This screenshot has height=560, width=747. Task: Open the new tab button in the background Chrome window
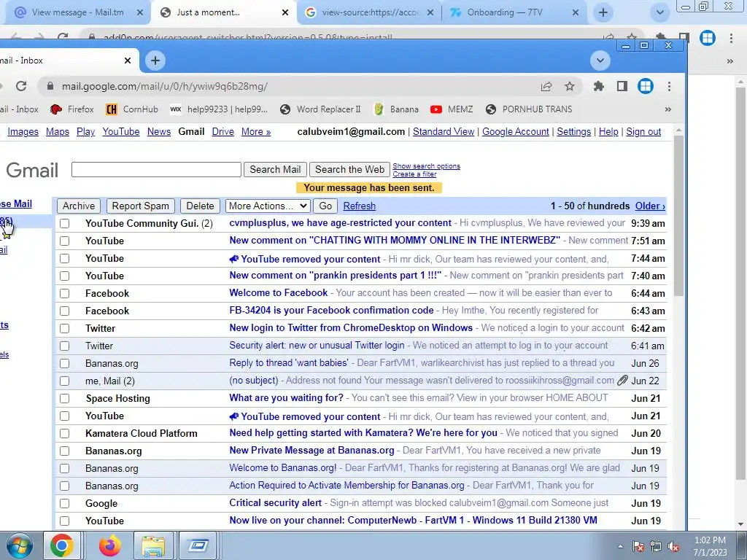[x=603, y=12]
